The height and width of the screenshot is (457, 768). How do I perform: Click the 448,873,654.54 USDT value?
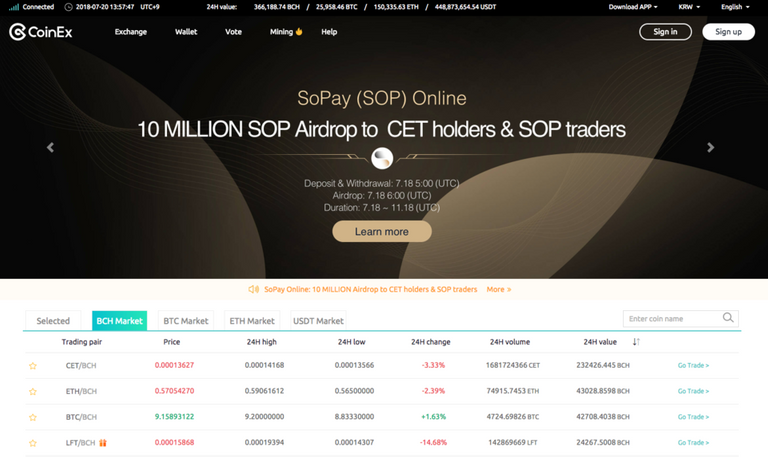tap(465, 7)
